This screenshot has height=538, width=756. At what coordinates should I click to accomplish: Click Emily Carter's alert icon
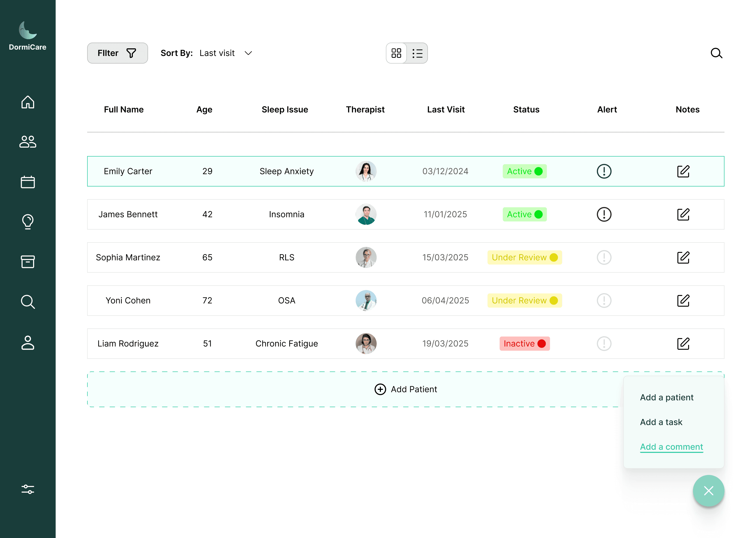[604, 171]
